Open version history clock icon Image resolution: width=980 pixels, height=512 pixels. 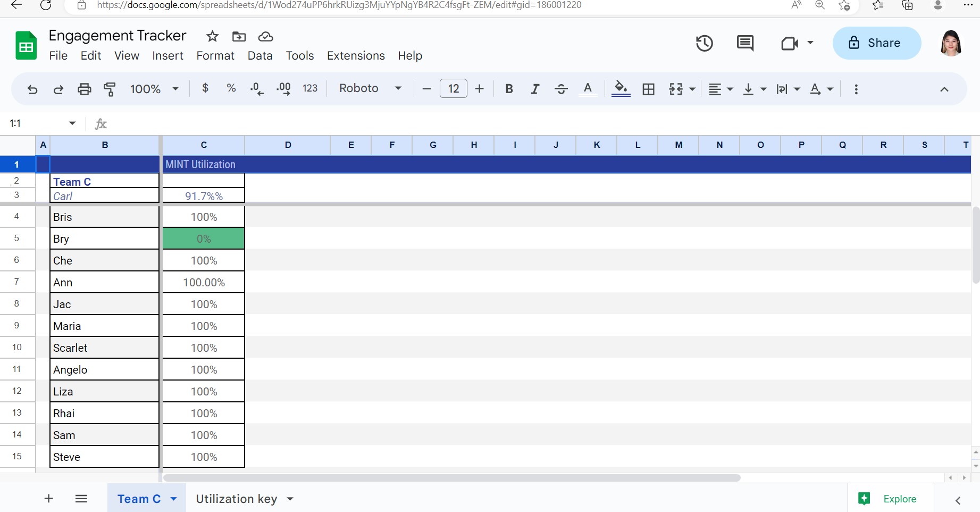click(x=705, y=43)
